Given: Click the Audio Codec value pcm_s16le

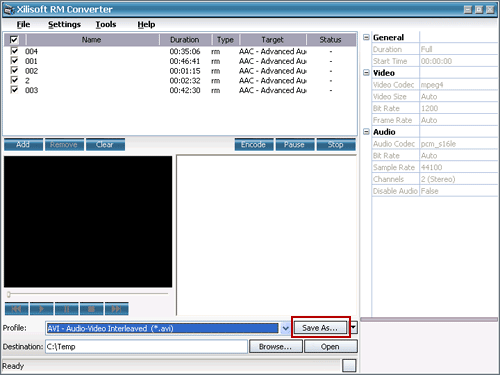Looking at the screenshot, I should point(458,144).
